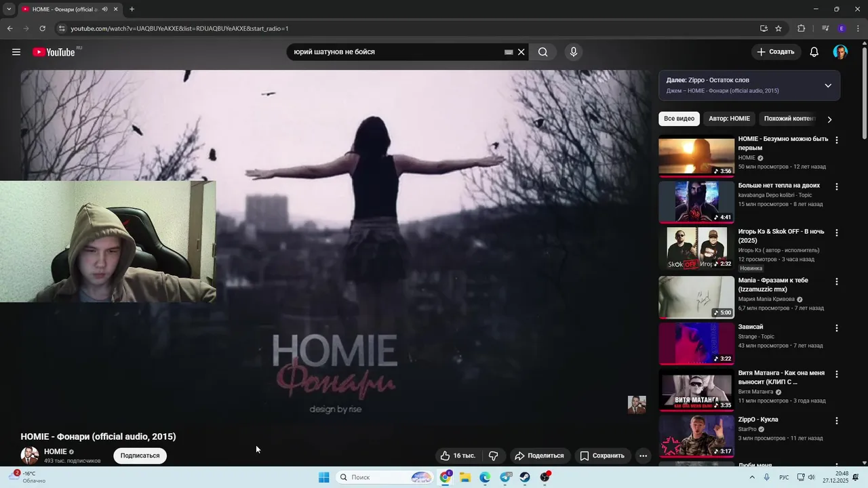
Task: Click the Подписаться subscribe button
Action: click(x=140, y=455)
